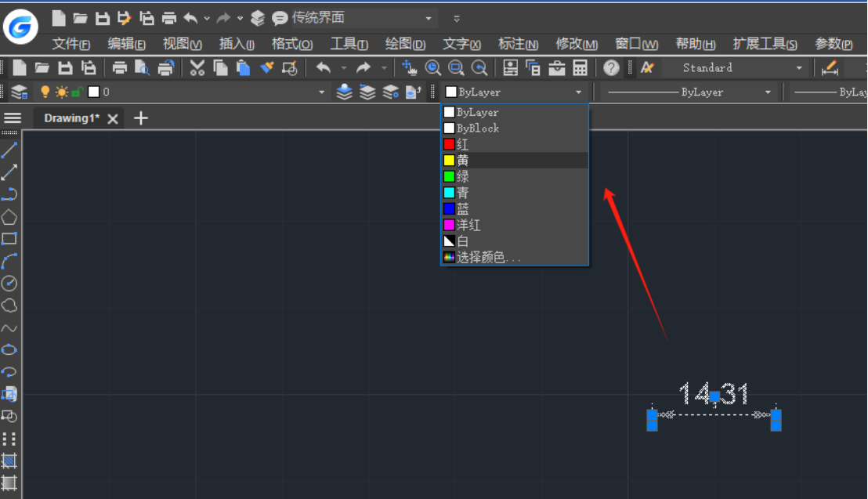Switch to the Drawing1 tab
Image resolution: width=868 pixels, height=499 pixels.
pyautogui.click(x=71, y=118)
